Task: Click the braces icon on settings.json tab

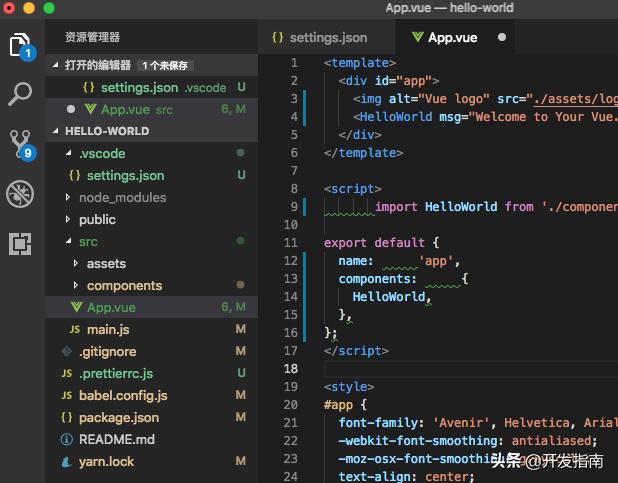Action: click(x=278, y=37)
